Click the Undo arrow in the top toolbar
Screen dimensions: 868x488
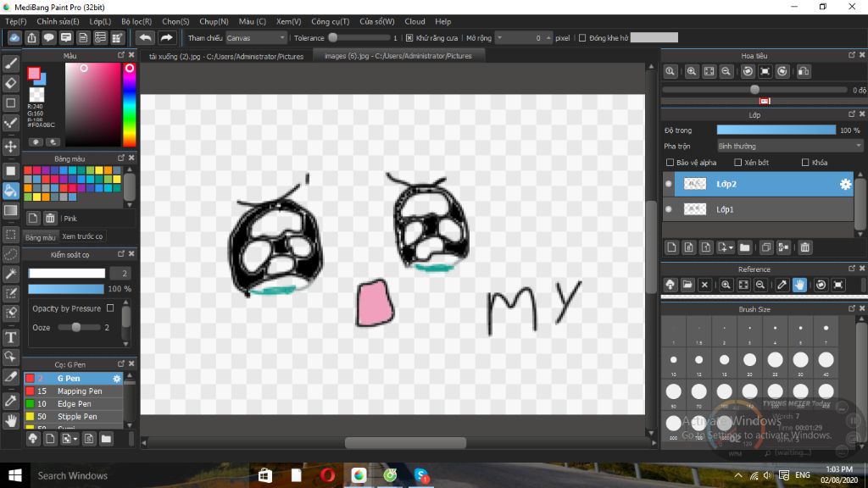point(145,37)
